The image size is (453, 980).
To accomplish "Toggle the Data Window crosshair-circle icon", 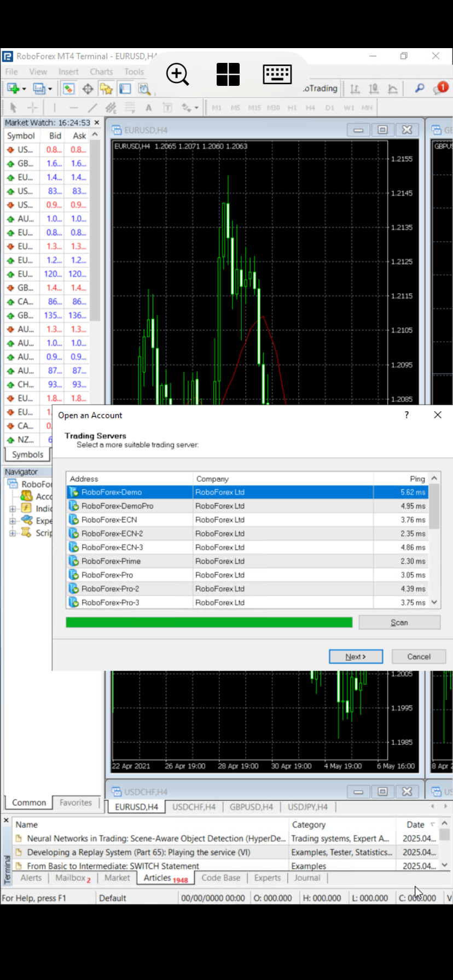I will pyautogui.click(x=88, y=89).
